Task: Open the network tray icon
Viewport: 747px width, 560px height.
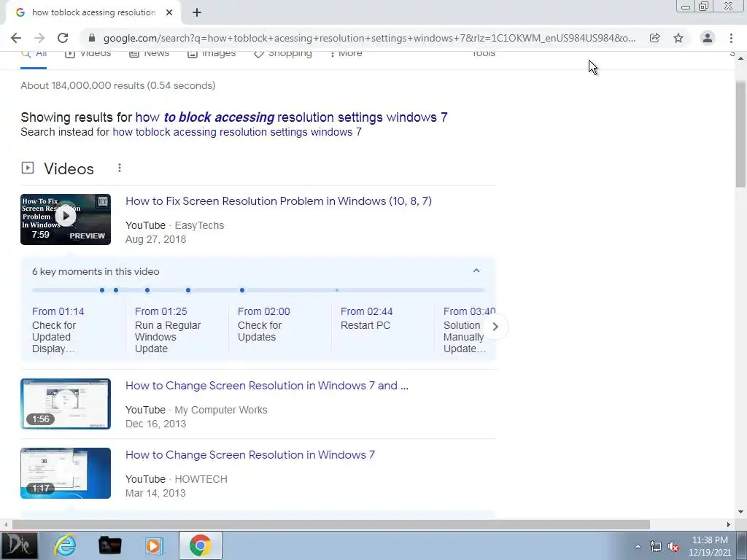Action: coord(656,547)
